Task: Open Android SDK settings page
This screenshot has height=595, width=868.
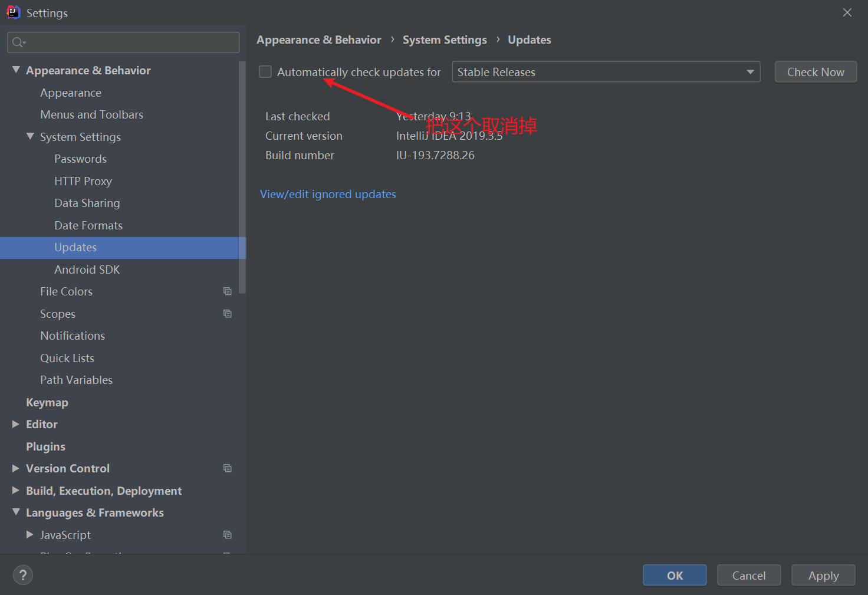Action: click(87, 269)
